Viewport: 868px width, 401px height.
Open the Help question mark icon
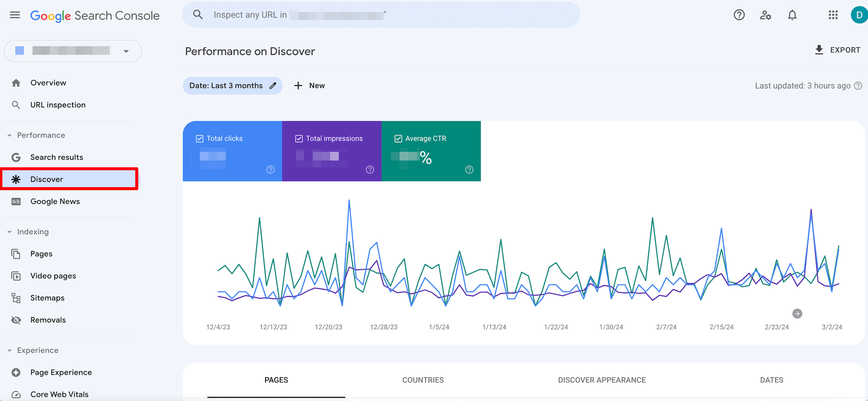click(739, 15)
